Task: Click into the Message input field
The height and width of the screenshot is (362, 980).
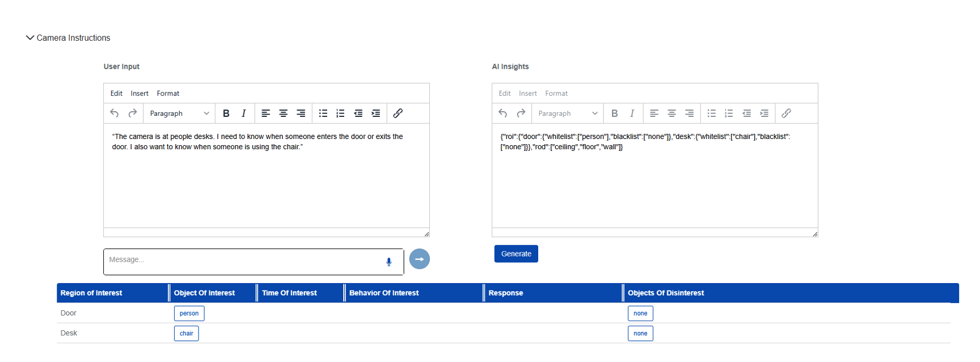Action: (244, 260)
